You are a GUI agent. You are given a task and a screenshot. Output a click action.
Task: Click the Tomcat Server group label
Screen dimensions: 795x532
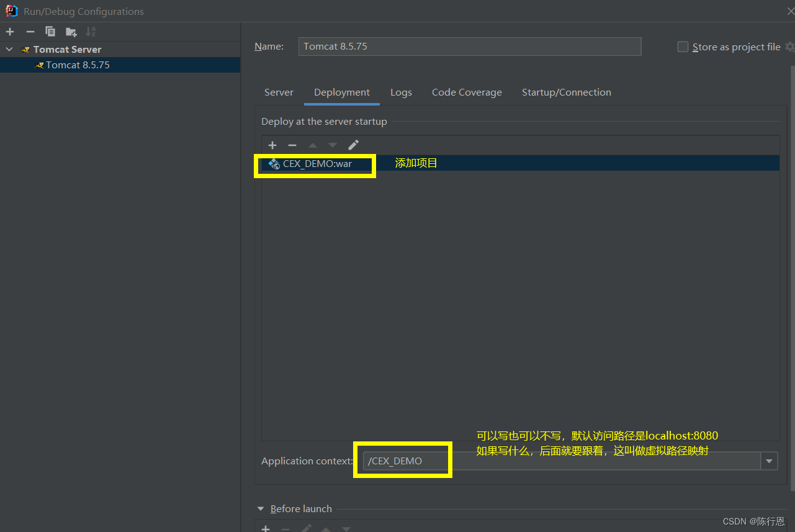point(67,49)
